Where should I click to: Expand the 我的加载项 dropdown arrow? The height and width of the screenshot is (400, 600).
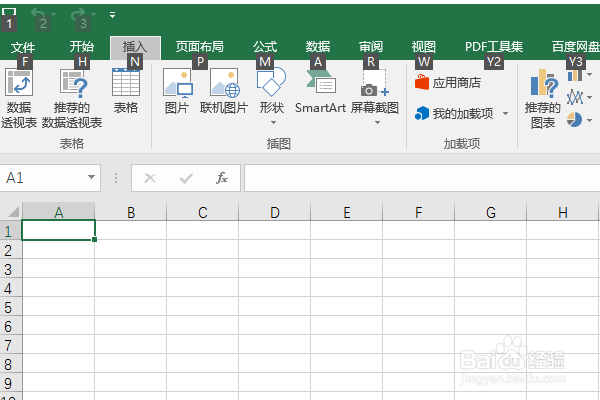click(x=505, y=113)
